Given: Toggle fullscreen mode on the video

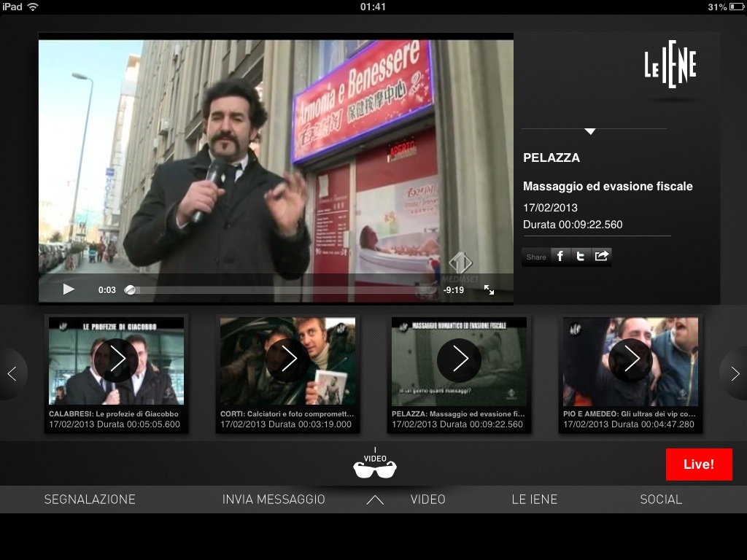Looking at the screenshot, I should tap(489, 289).
